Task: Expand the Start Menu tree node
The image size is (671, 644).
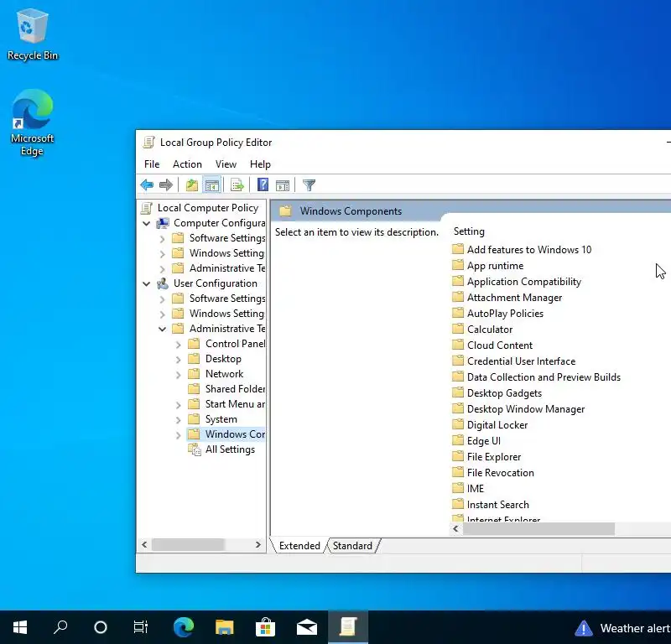Action: click(179, 404)
